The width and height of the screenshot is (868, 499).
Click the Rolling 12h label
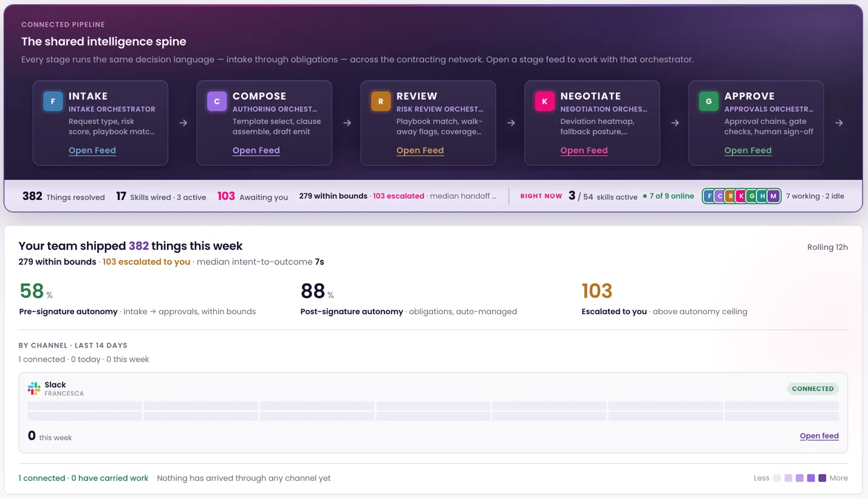tap(827, 247)
